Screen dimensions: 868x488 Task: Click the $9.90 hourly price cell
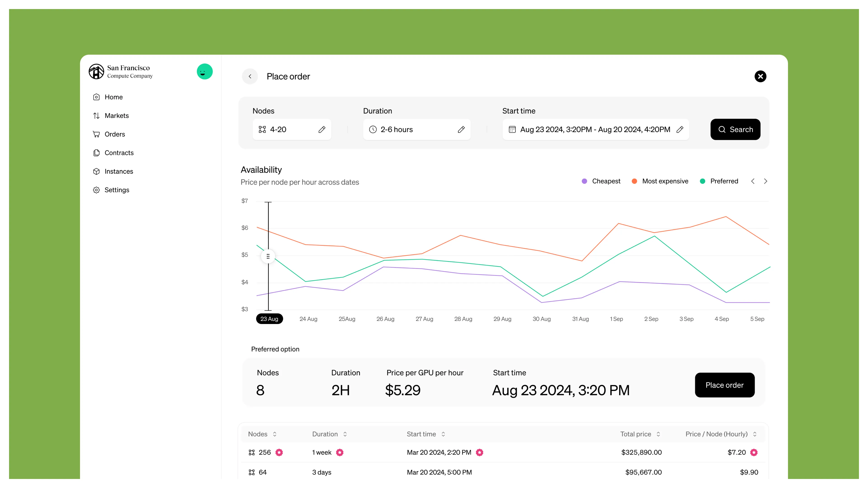pos(749,472)
